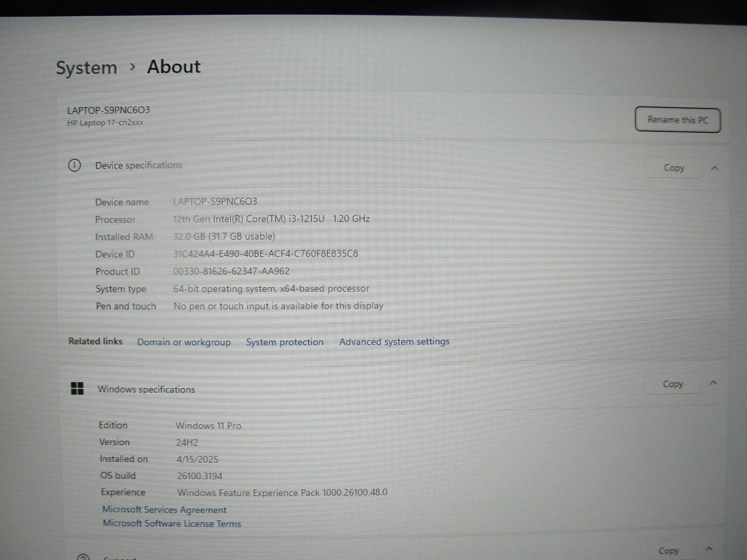Copy the Device specifications
747x560 pixels.
pyautogui.click(x=673, y=168)
